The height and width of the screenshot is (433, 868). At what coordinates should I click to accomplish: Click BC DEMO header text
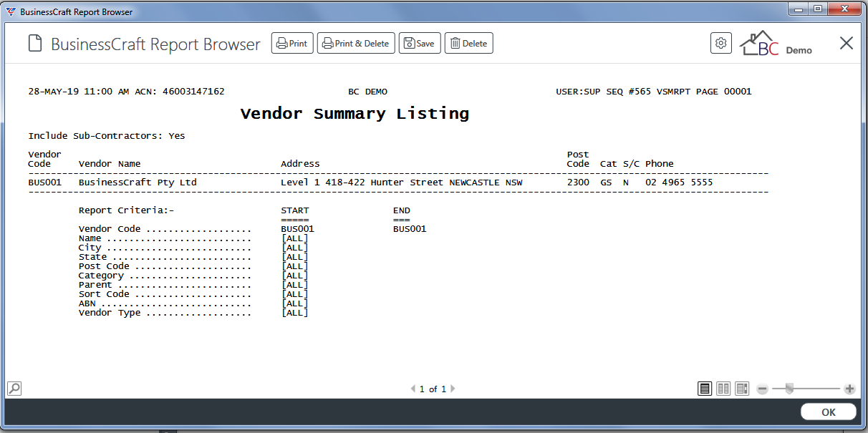367,92
